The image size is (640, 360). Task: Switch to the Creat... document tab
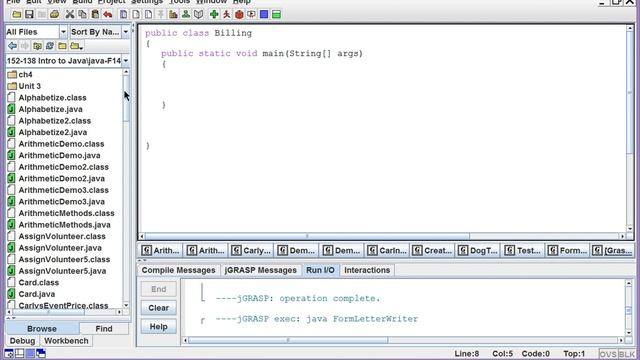[432, 251]
